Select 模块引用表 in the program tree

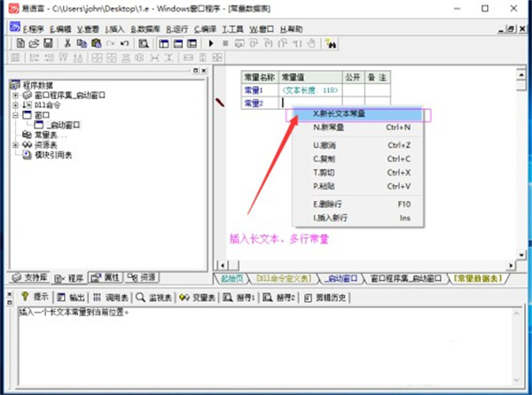point(53,155)
